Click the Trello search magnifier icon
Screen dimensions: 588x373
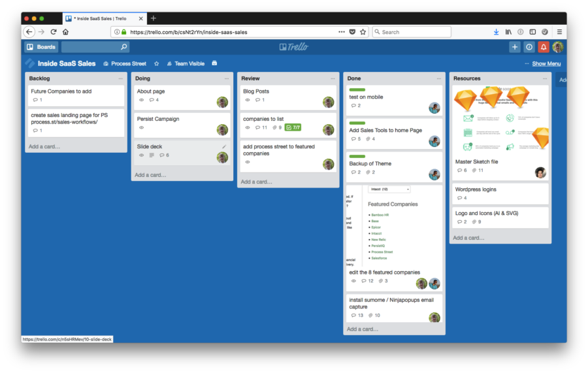(123, 47)
